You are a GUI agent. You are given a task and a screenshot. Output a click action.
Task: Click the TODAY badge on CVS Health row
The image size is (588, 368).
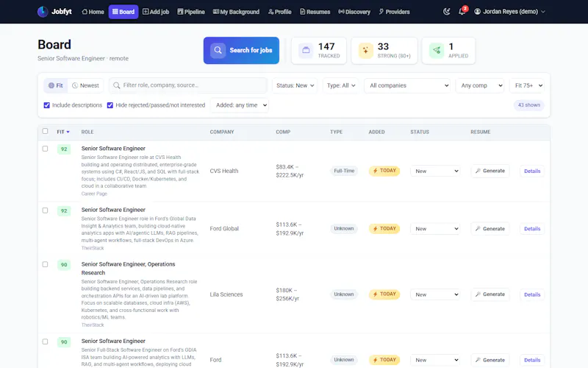[x=384, y=171]
